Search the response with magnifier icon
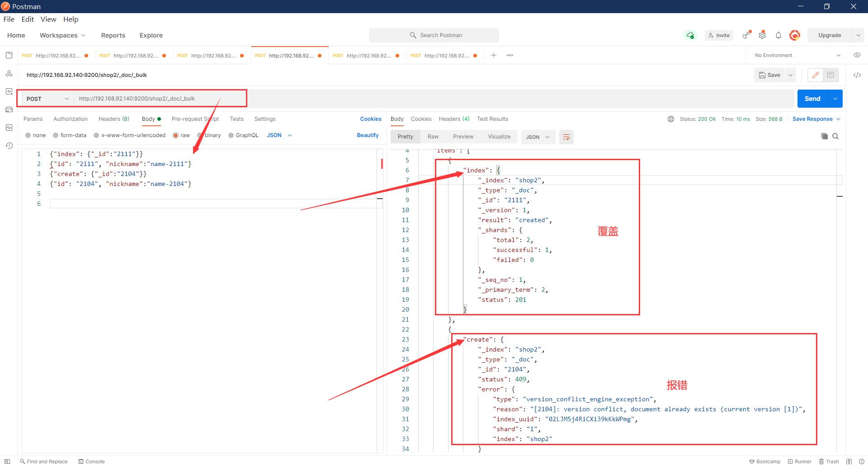868x466 pixels. point(835,136)
